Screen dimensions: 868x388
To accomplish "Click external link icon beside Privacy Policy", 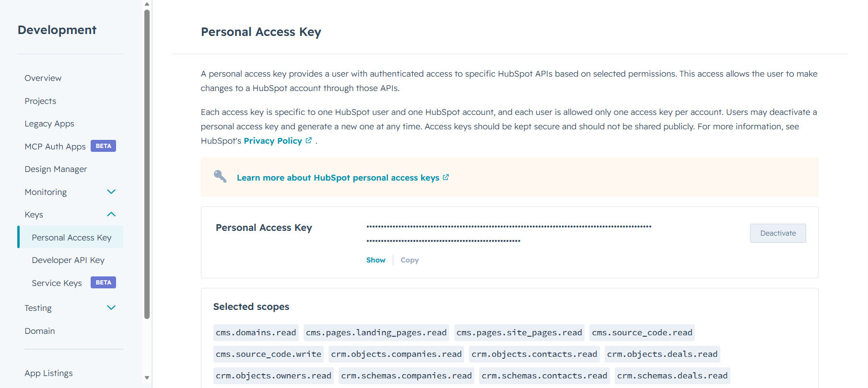I will [x=309, y=140].
